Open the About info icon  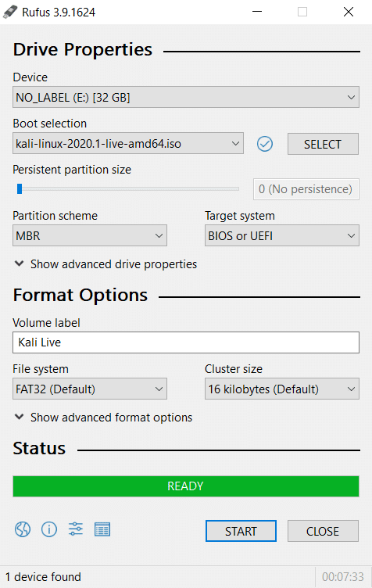click(x=49, y=529)
